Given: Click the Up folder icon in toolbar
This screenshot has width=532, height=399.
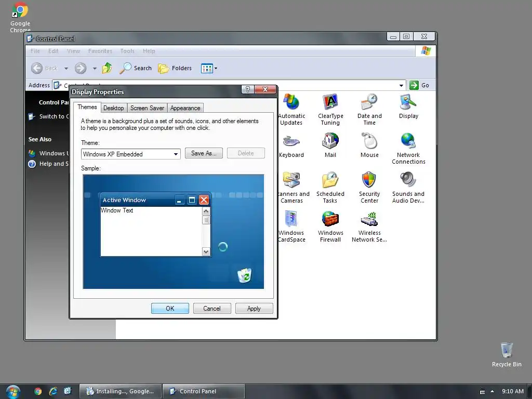Looking at the screenshot, I should pos(107,68).
